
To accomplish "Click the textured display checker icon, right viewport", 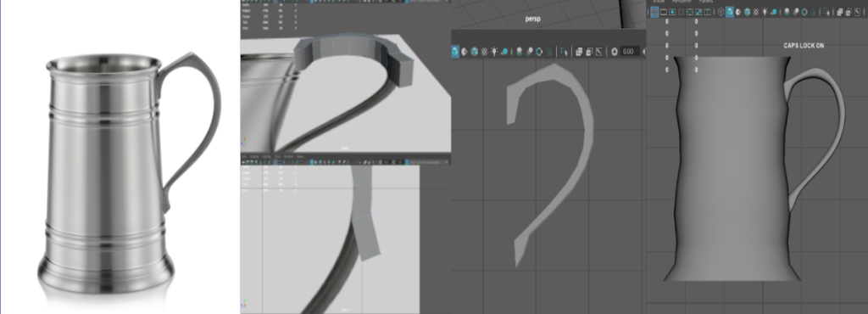I will pyautogui.click(x=755, y=12).
